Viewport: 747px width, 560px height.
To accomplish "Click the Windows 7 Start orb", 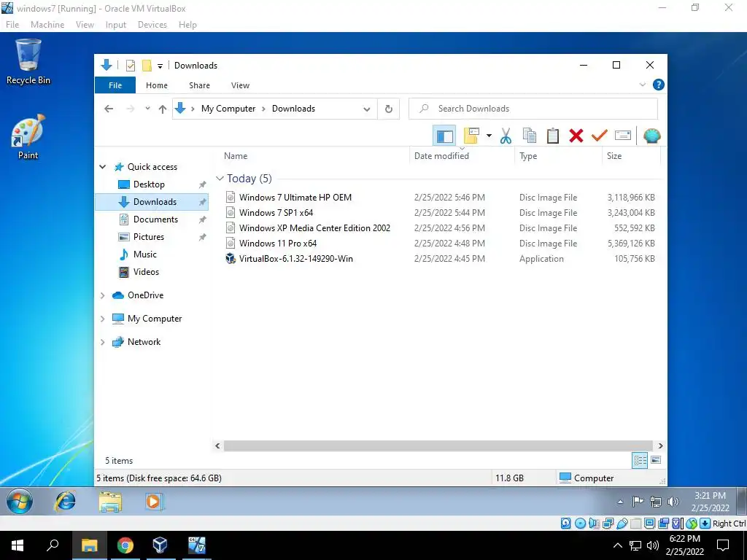I will (20, 502).
